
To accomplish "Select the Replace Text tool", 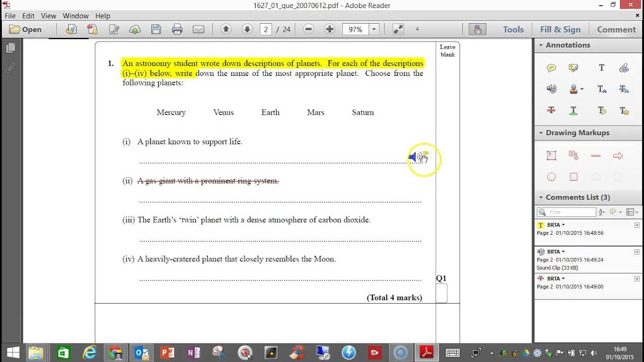I will (624, 89).
